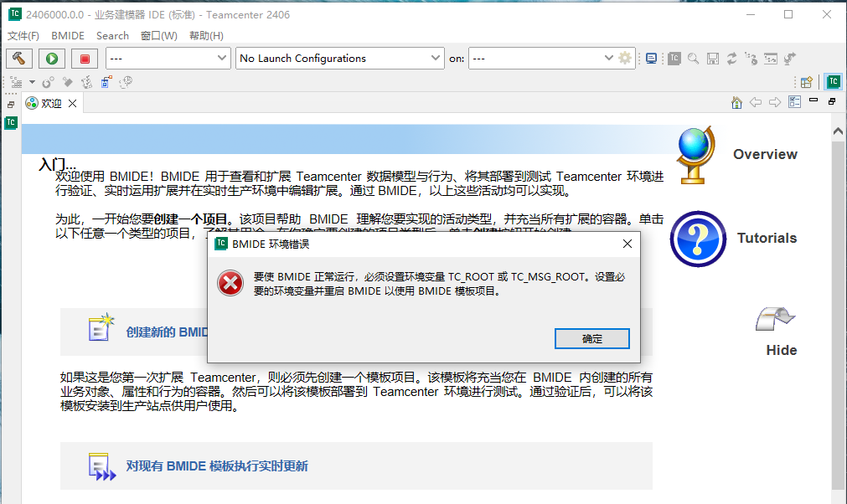The height and width of the screenshot is (504, 847).
Task: Open the Tutorials question mark link
Action: coord(734,239)
